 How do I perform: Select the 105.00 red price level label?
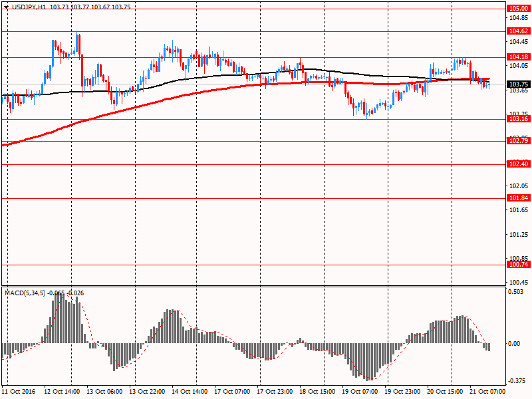518,8
